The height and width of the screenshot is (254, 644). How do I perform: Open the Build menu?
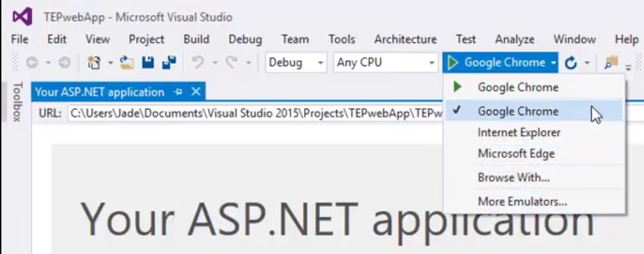(x=196, y=40)
